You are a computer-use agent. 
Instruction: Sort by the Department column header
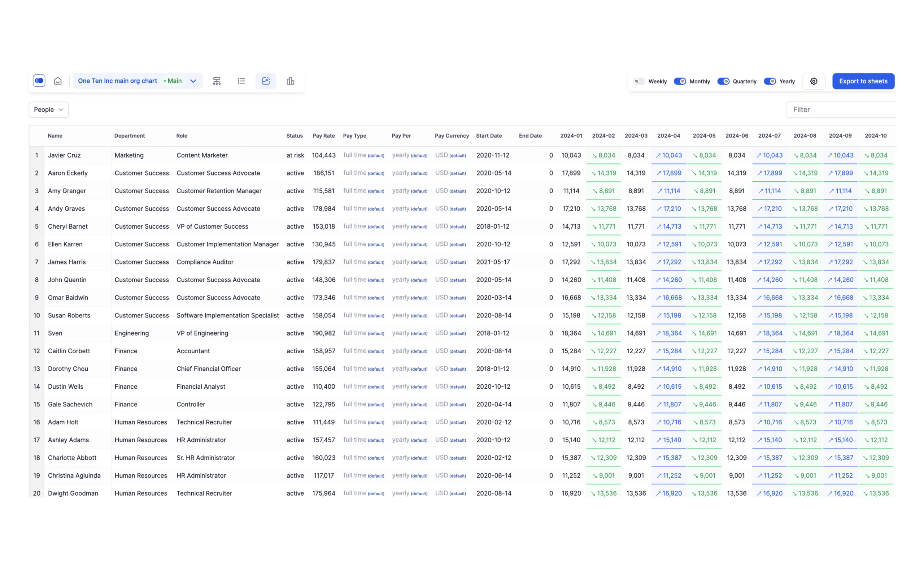click(x=130, y=135)
